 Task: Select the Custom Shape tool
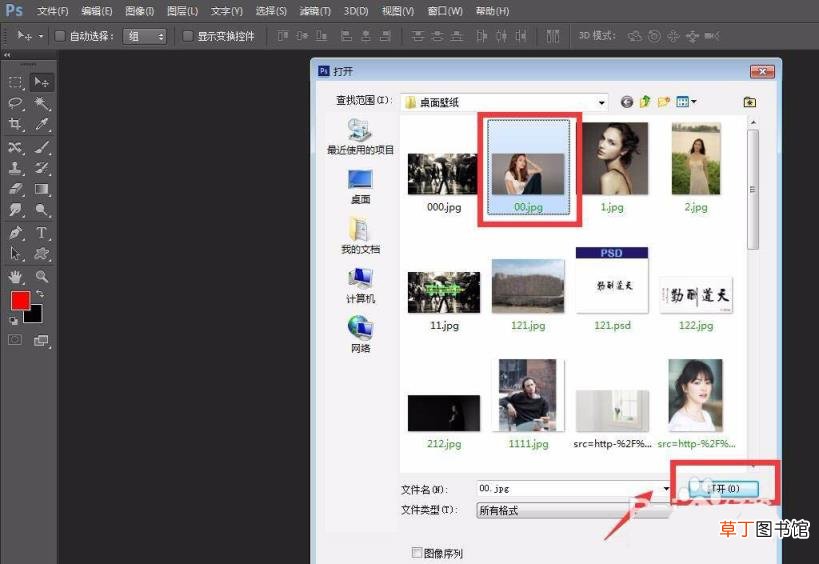pyautogui.click(x=41, y=254)
